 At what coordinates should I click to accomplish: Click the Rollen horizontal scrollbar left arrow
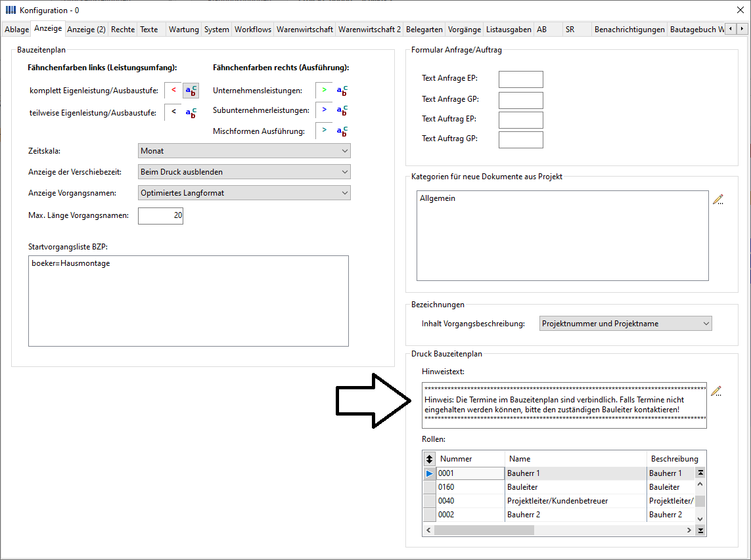[428, 530]
